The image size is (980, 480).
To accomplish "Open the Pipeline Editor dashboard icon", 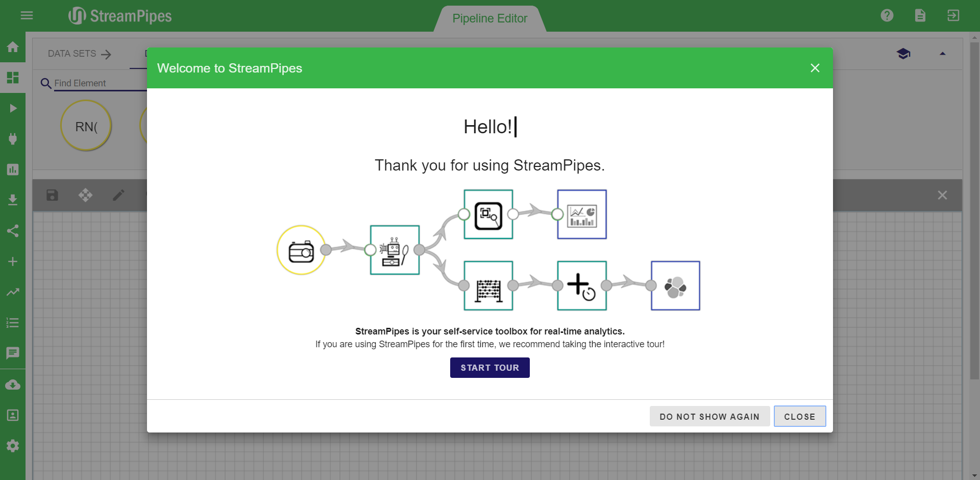I will click(x=13, y=78).
